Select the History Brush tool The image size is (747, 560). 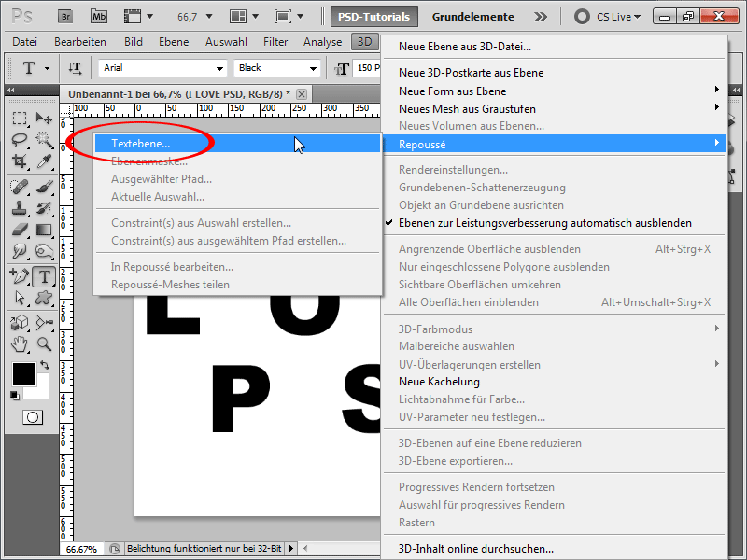click(44, 208)
